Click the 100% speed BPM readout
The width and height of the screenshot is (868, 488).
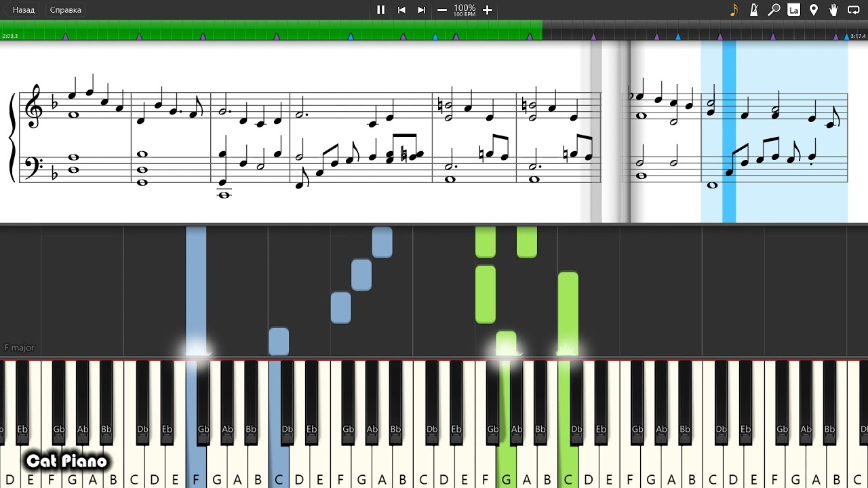tap(465, 10)
